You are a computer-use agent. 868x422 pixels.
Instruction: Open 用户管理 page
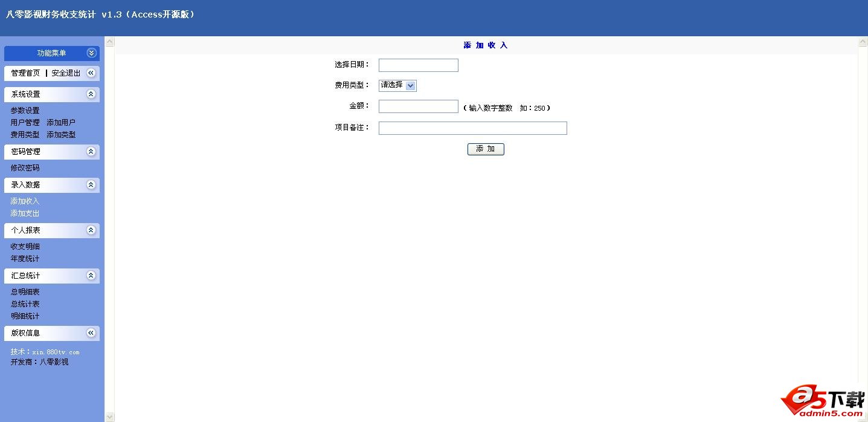point(25,123)
